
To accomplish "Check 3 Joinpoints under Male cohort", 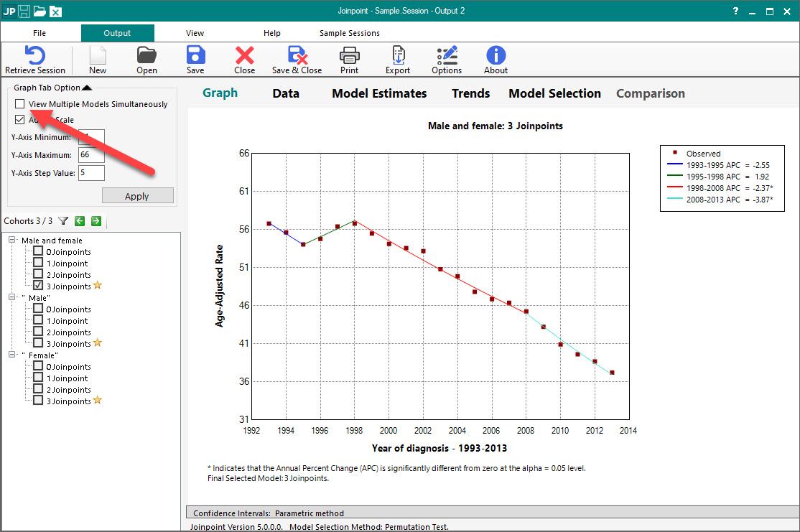I will [x=38, y=342].
